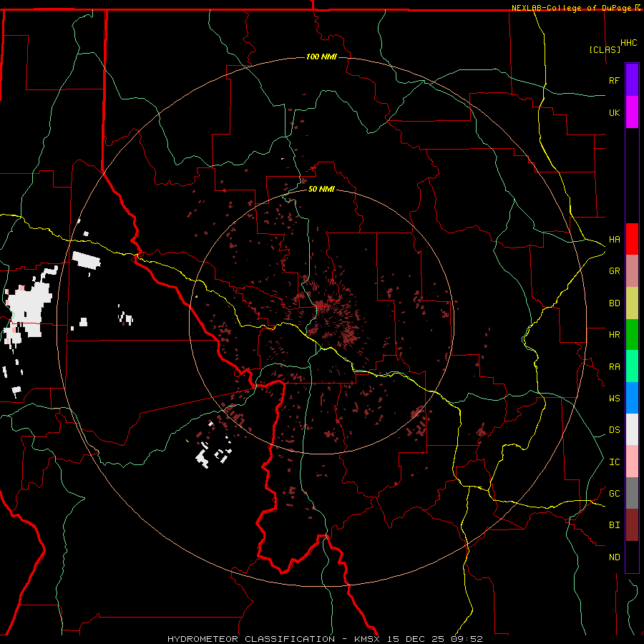Click the "NEXLAB-College of DuPage" header text
644x644 pixels.
tap(571, 8)
